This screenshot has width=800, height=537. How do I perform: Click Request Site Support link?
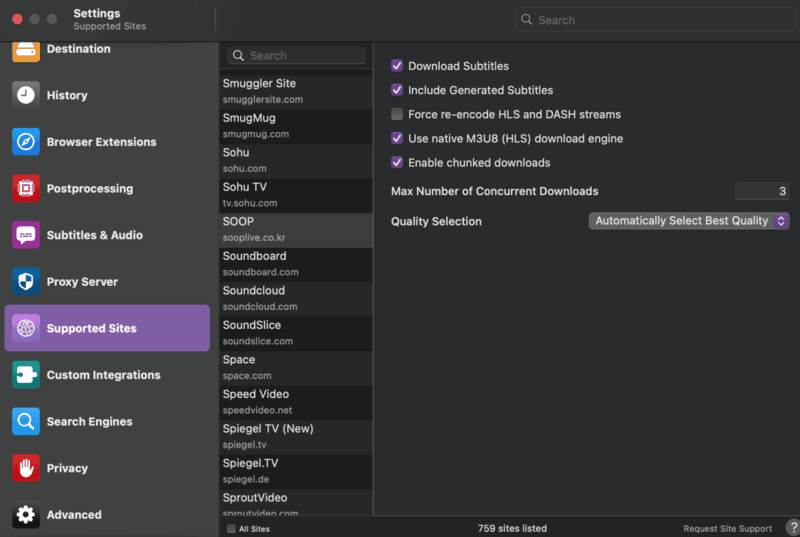[x=728, y=529]
